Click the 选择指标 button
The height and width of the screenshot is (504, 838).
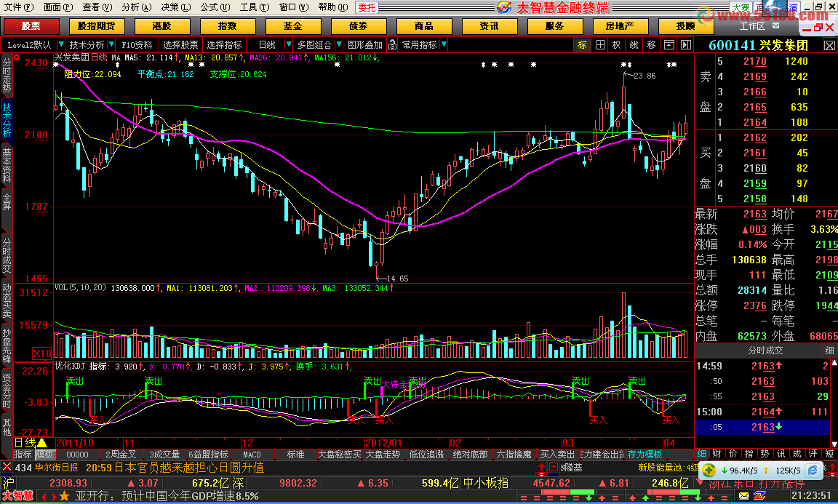tap(224, 45)
